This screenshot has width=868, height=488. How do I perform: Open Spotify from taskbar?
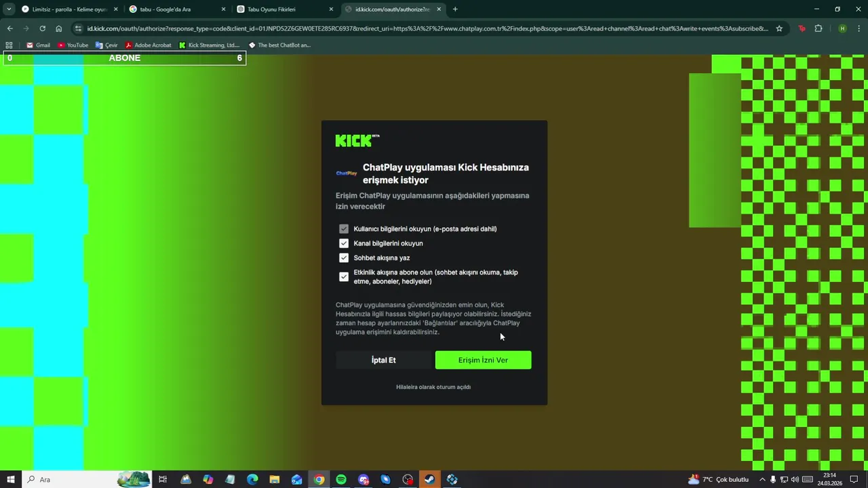click(341, 480)
